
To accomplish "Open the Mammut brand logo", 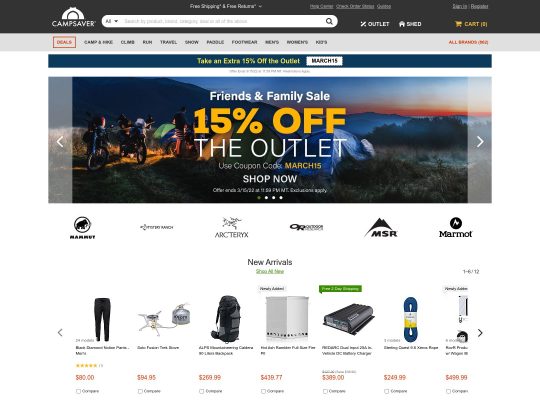I will pos(83,228).
